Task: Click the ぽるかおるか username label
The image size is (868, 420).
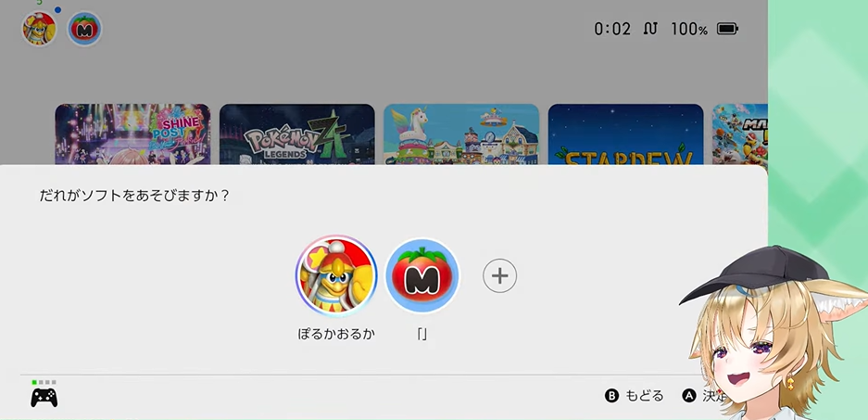Action: pos(336,334)
